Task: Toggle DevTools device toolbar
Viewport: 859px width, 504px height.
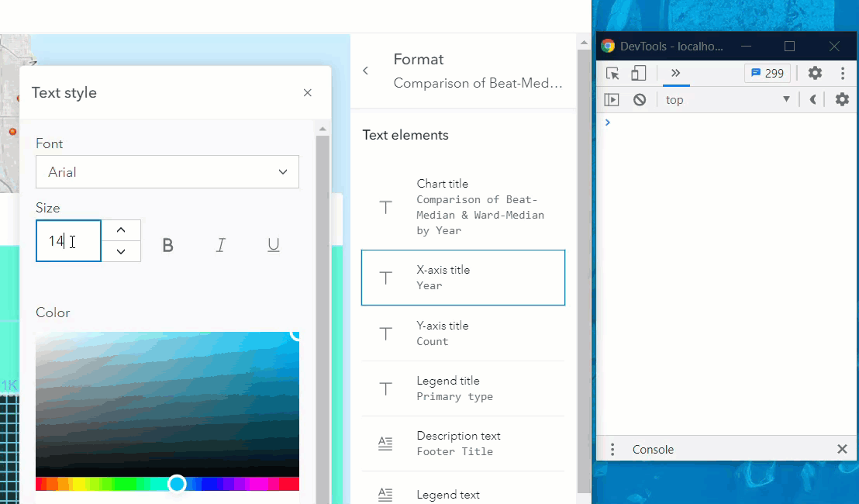Action: (638, 73)
